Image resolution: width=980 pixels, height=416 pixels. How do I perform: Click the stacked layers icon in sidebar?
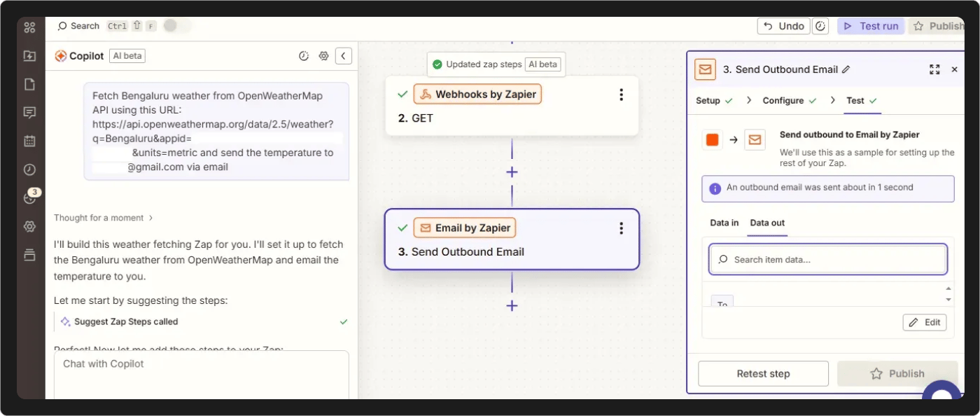(29, 254)
